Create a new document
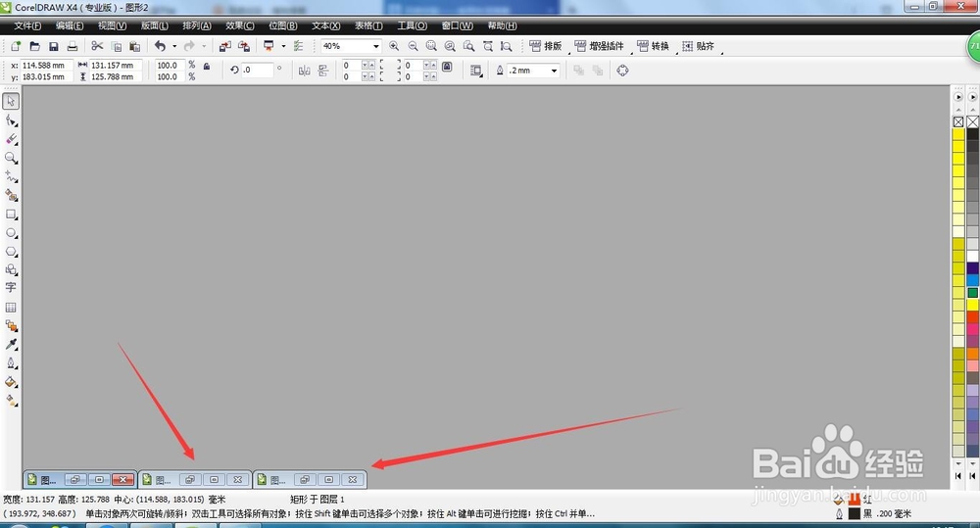Viewport: 980px width, 528px height. click(16, 46)
